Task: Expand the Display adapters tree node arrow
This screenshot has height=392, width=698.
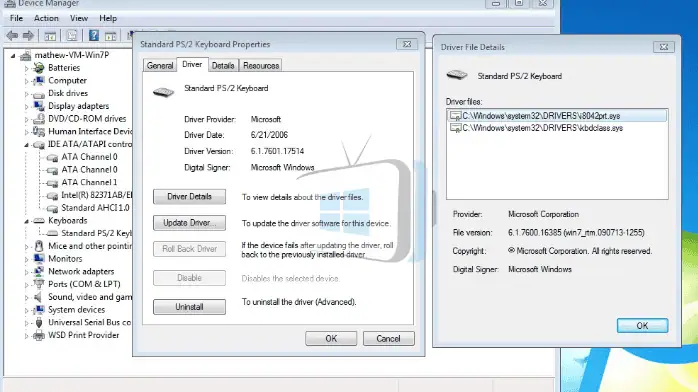Action: pos(26,107)
